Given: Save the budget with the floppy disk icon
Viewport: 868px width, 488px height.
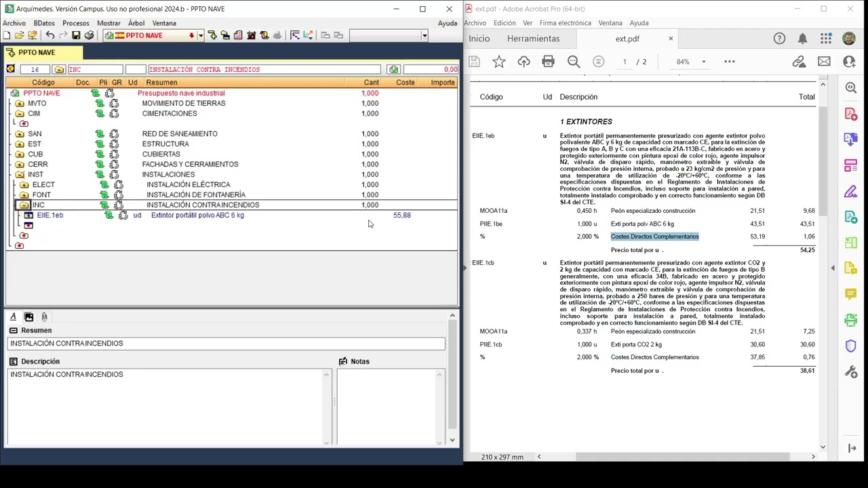Looking at the screenshot, I should pyautogui.click(x=76, y=35).
